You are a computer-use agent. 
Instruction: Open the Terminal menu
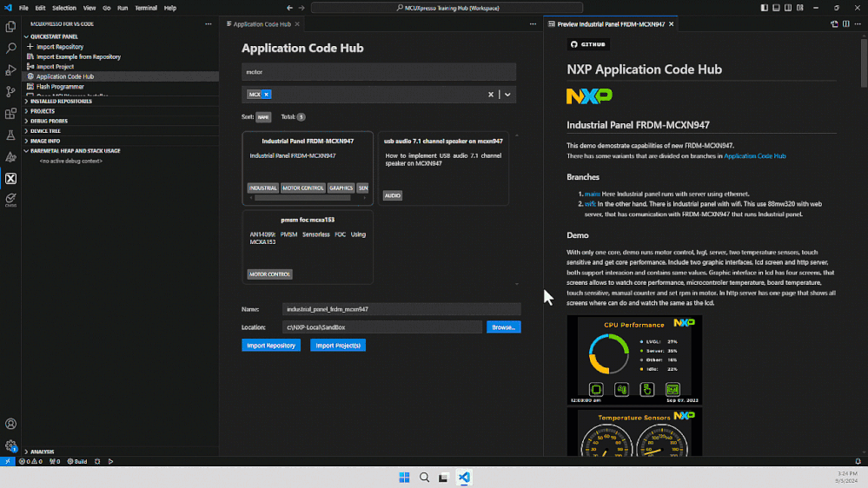[146, 8]
